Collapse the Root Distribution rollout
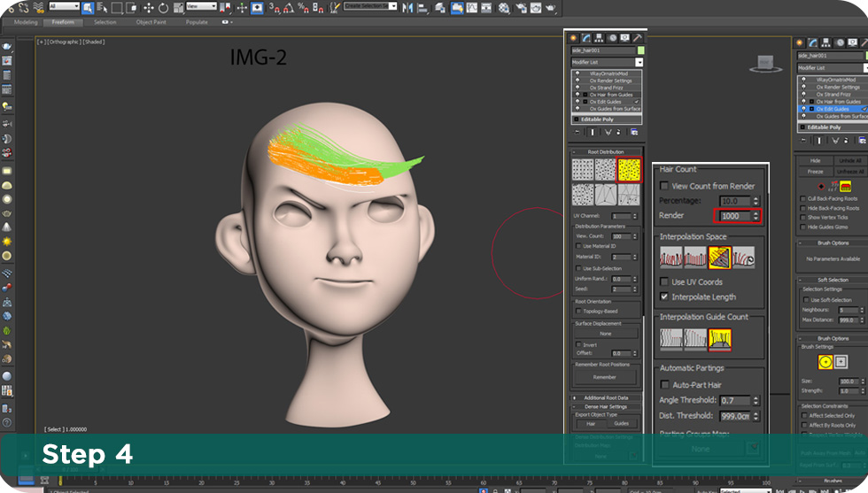 click(606, 152)
